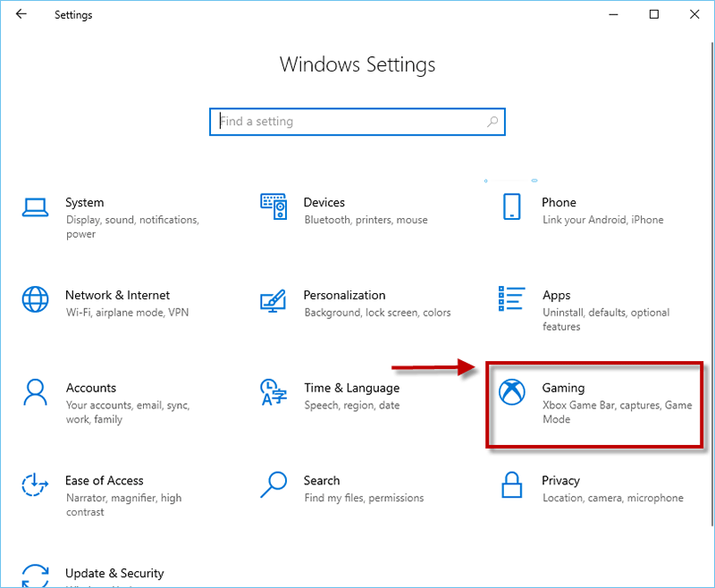Open the Search magnifier category icon
This screenshot has height=588, width=715.
pos(273,484)
